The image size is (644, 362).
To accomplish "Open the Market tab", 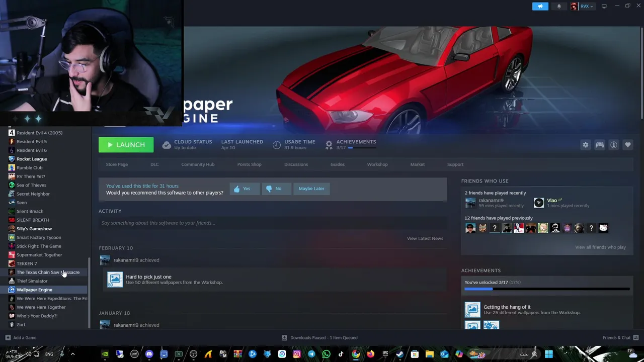I will coord(417,164).
